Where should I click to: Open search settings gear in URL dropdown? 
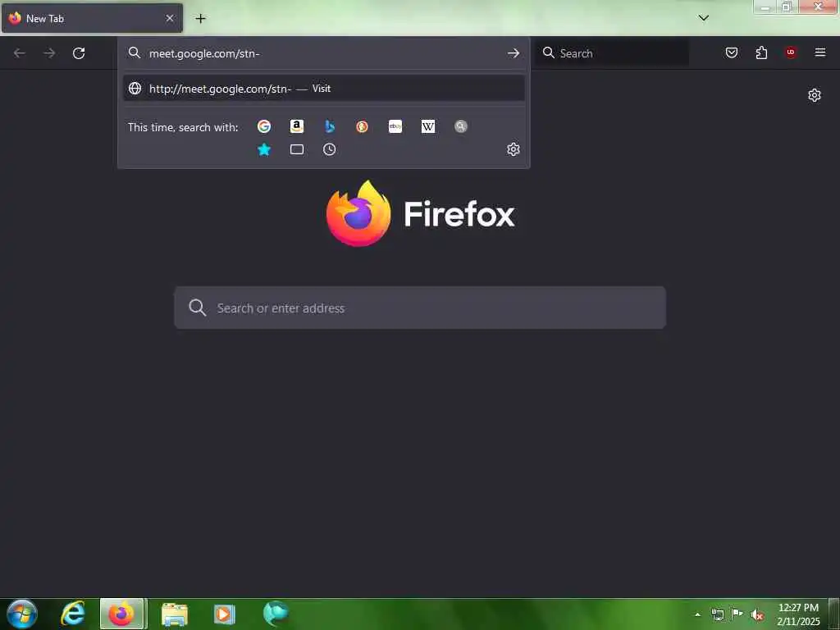pyautogui.click(x=514, y=149)
